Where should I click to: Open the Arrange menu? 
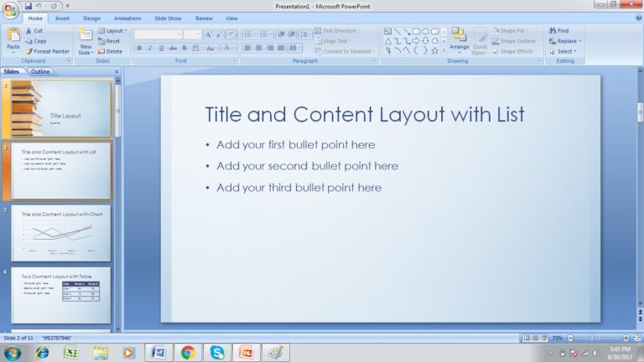(459, 39)
